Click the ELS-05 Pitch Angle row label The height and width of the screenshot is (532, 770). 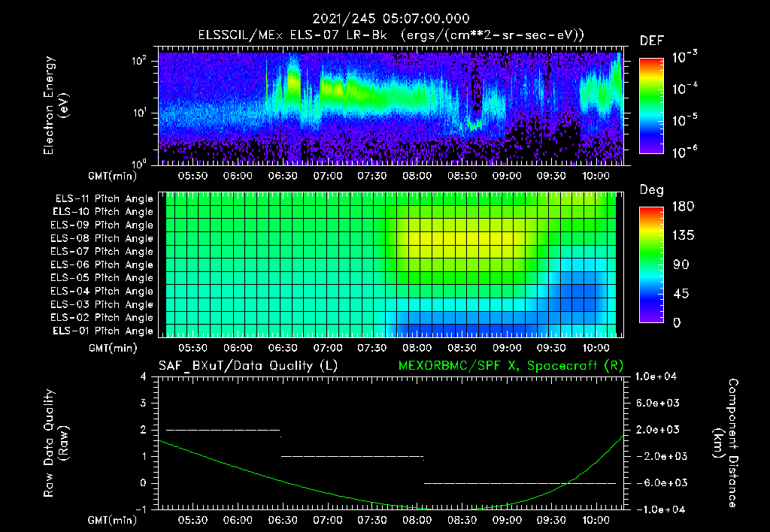tap(102, 278)
